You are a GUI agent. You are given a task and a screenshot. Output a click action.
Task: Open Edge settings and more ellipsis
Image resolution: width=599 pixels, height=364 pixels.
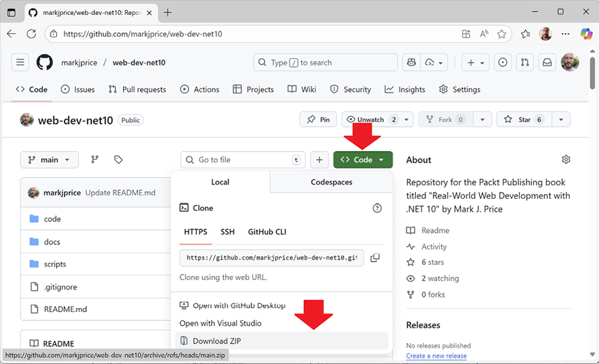pyautogui.click(x=566, y=34)
